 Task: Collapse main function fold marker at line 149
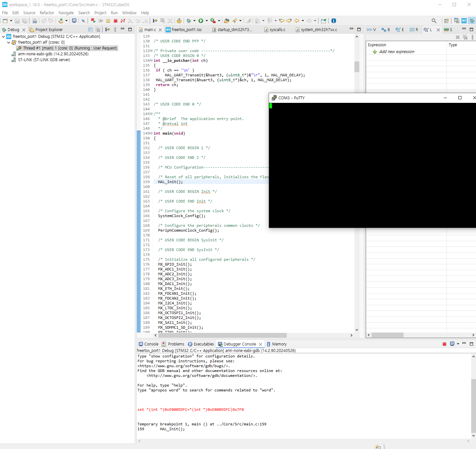(151, 133)
